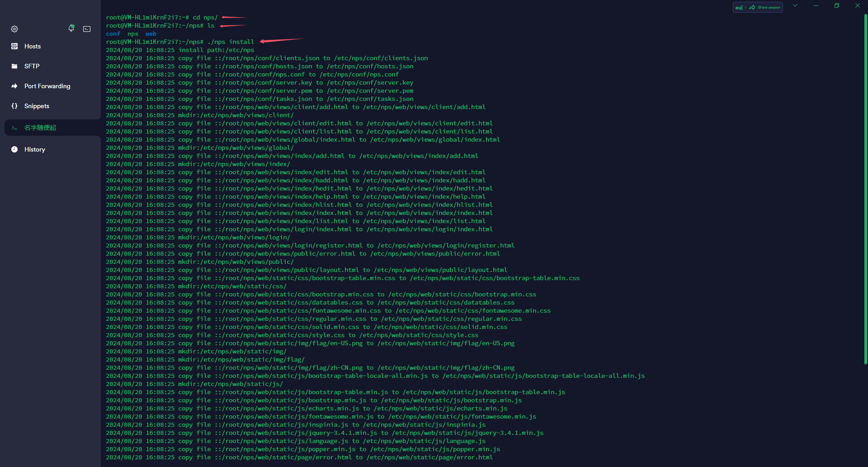Click the terminal icon beside the bell
This screenshot has width=868, height=467.
click(x=87, y=29)
